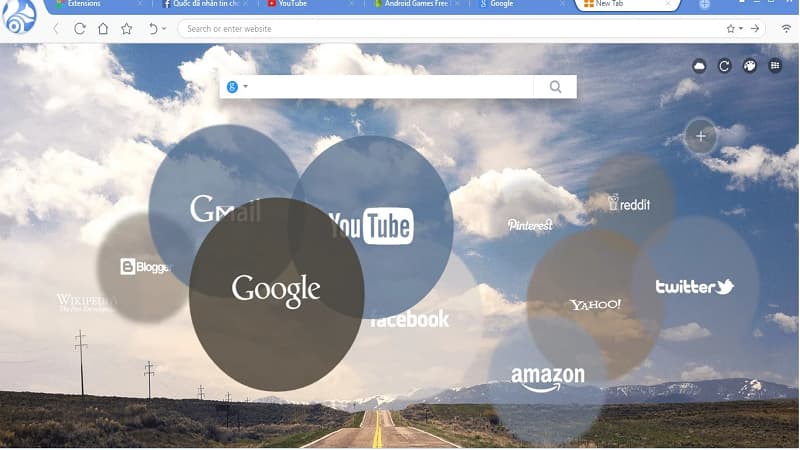Click the Google search engine icon
This screenshot has width=800, height=450.
(x=232, y=87)
